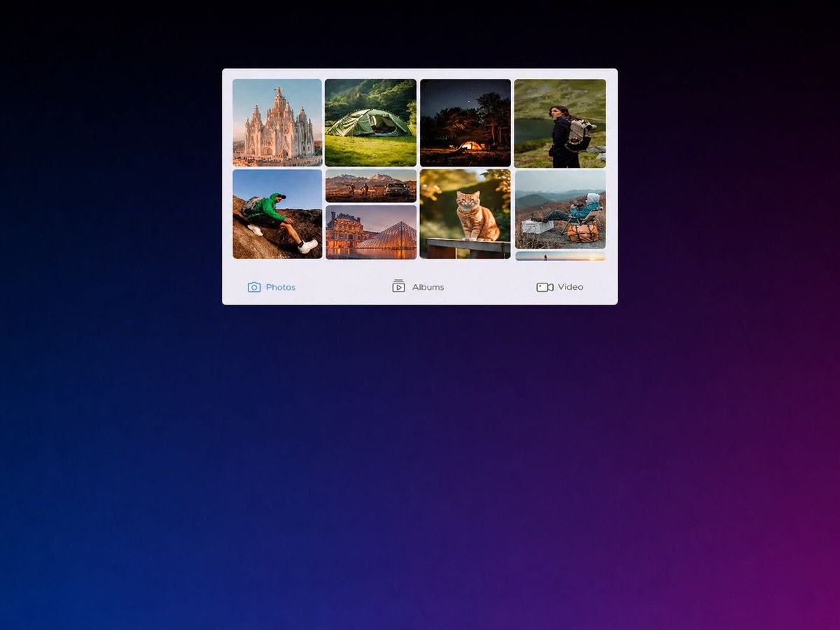Open the climber in green jacket photo
The width and height of the screenshot is (840, 630).
click(277, 214)
